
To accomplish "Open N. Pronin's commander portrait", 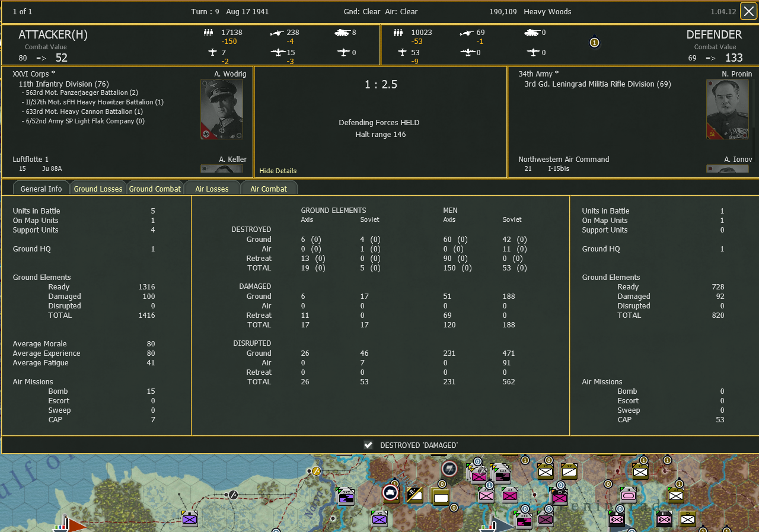I will tap(728, 109).
